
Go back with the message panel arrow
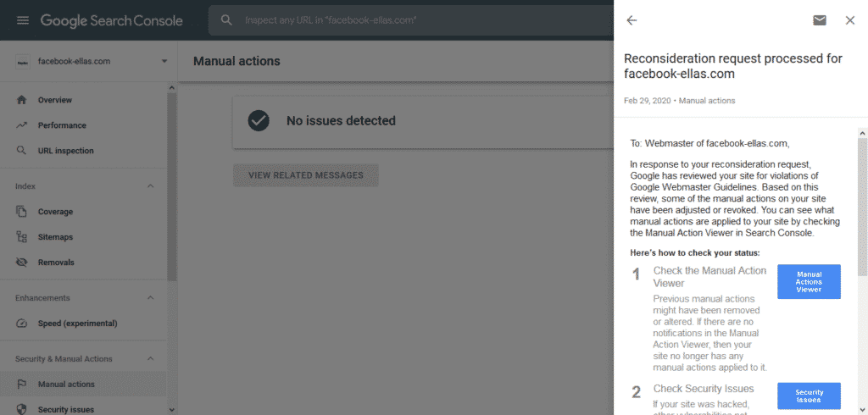(x=632, y=20)
